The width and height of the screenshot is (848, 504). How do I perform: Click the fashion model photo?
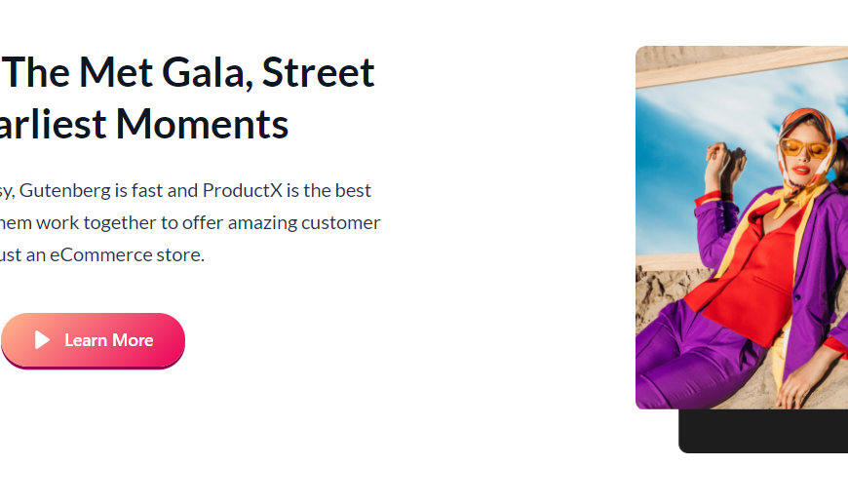[x=741, y=234]
